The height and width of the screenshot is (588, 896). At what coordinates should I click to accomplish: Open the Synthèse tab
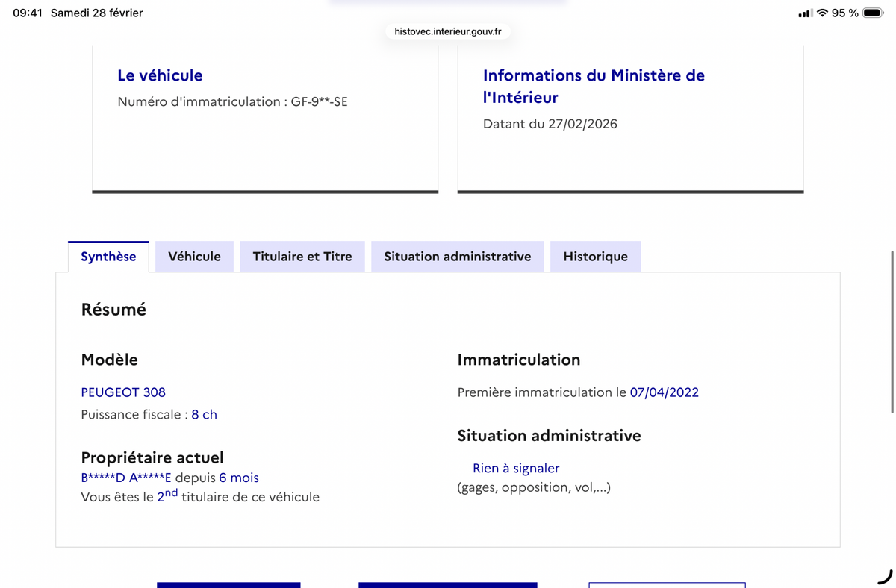108,257
